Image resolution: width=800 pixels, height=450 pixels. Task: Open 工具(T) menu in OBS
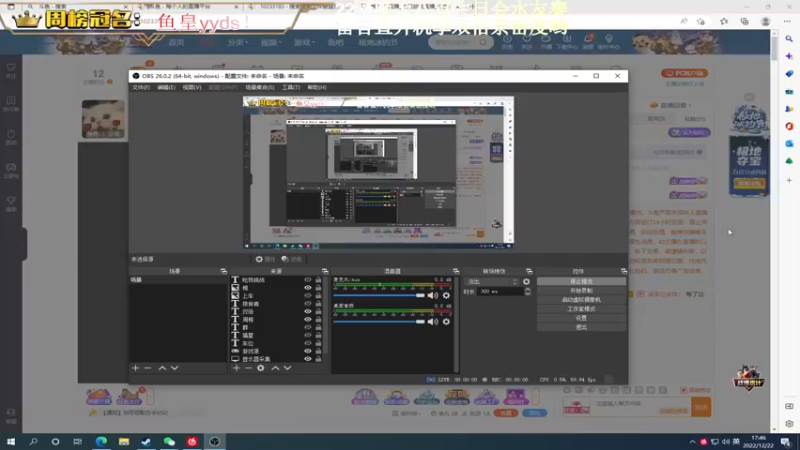coord(291,87)
